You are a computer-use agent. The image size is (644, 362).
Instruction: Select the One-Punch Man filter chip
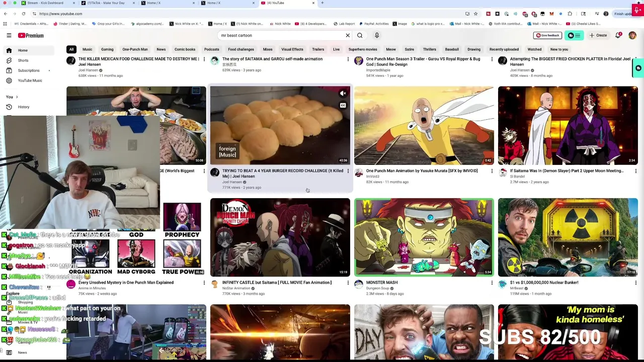[x=135, y=49]
